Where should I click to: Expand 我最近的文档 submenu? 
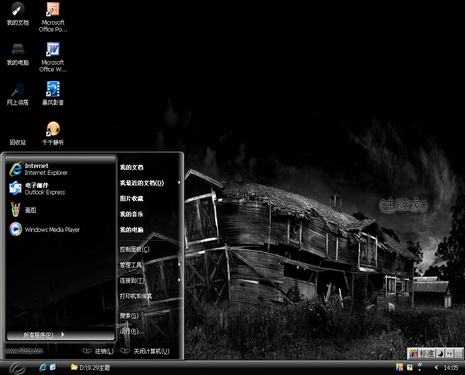coord(150,183)
